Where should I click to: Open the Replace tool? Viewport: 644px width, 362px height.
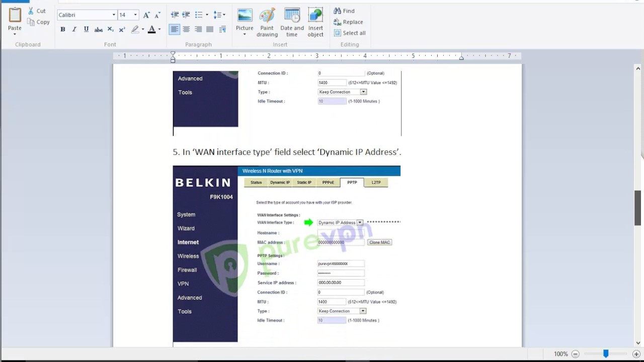348,22
